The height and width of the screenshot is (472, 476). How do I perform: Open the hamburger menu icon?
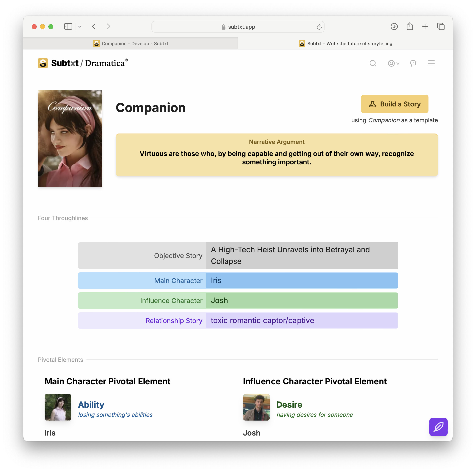point(431,64)
